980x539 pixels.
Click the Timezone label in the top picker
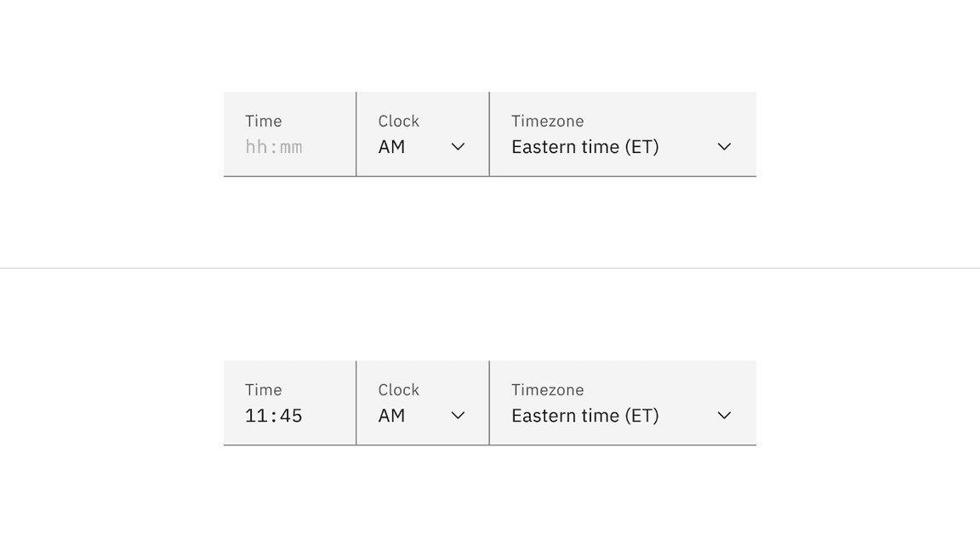(548, 121)
